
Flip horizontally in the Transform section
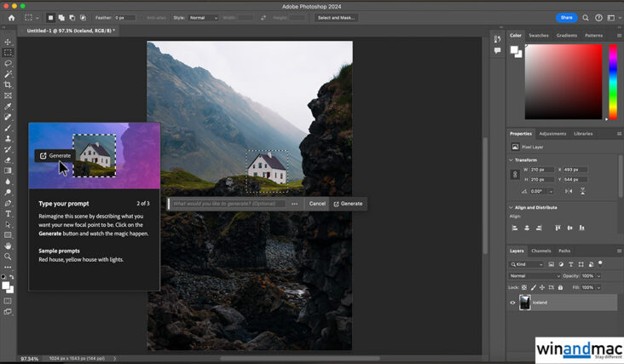[568, 191]
